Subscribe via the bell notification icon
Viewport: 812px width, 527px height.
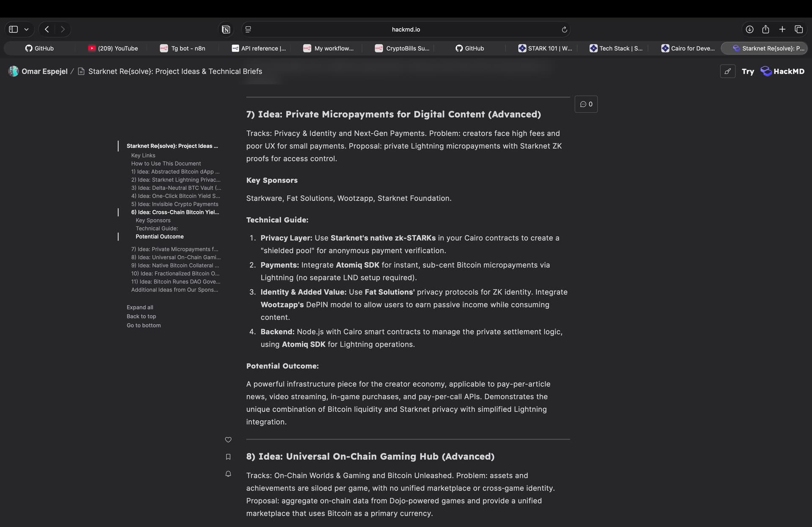(x=228, y=474)
